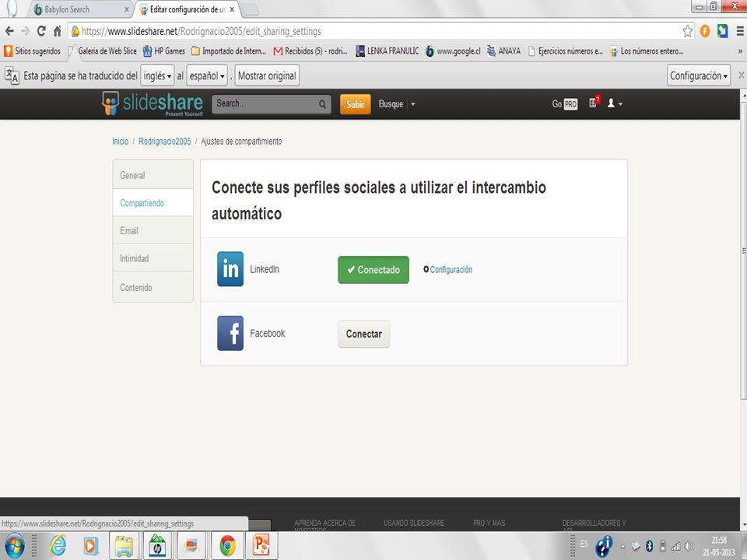This screenshot has height=560, width=747.
Task: Close the translation bar
Action: click(742, 75)
